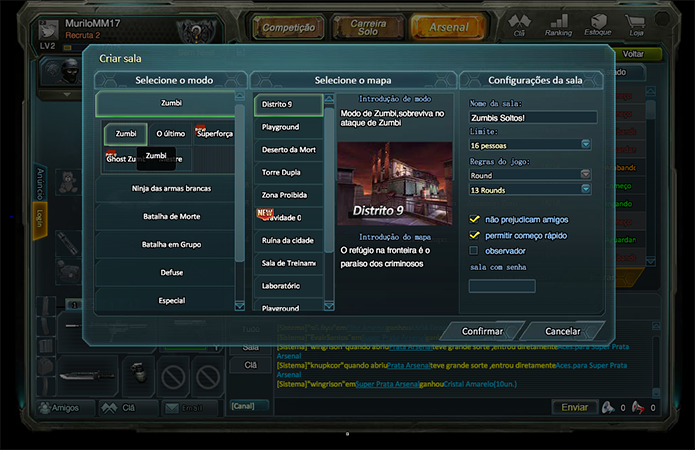Click the megaphone icon beside Enviar

pos(608,407)
